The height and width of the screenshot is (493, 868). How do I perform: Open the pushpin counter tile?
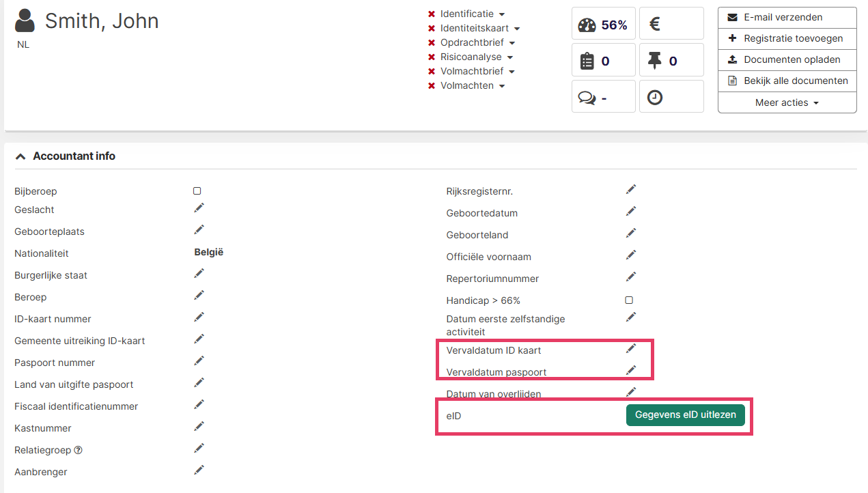(671, 61)
